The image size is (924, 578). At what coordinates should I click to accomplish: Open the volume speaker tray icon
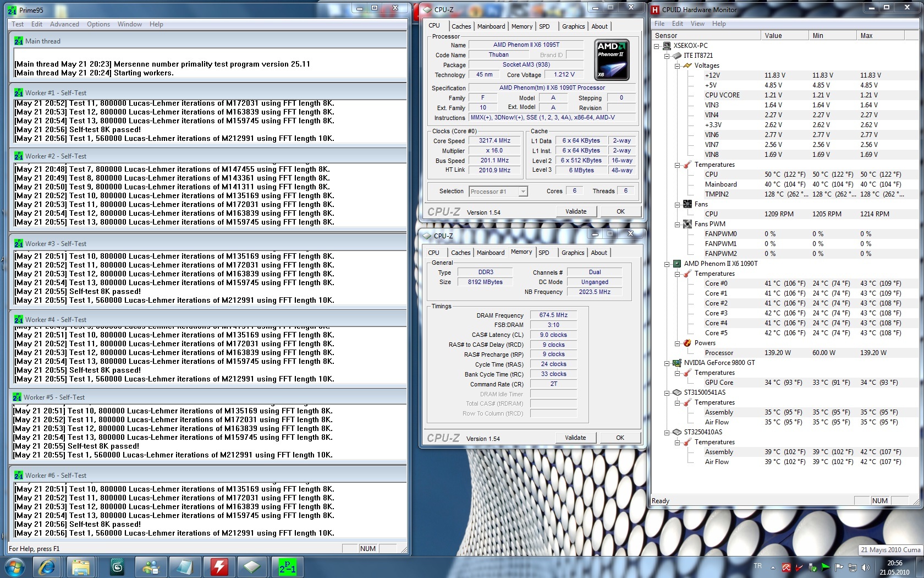coord(865,567)
